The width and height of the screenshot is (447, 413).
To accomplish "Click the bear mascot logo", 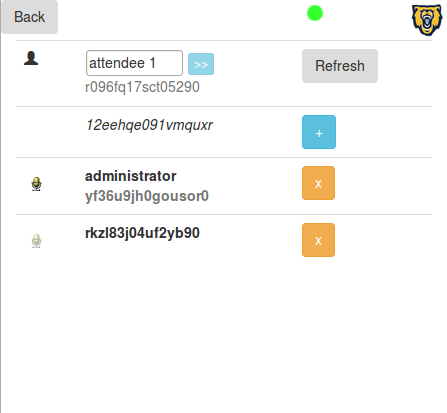I will point(427,20).
